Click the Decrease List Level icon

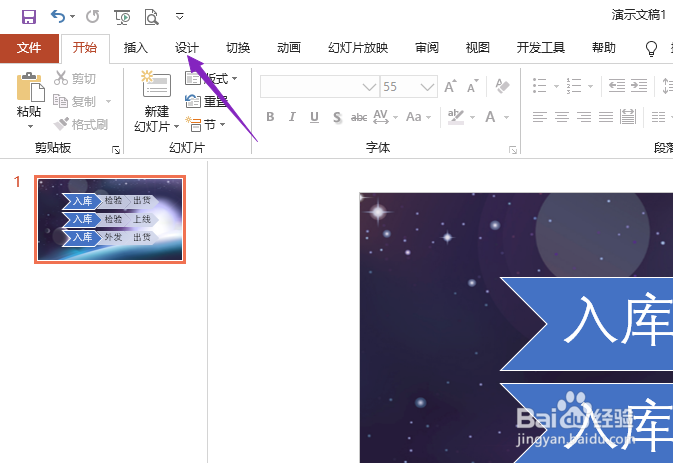point(617,86)
